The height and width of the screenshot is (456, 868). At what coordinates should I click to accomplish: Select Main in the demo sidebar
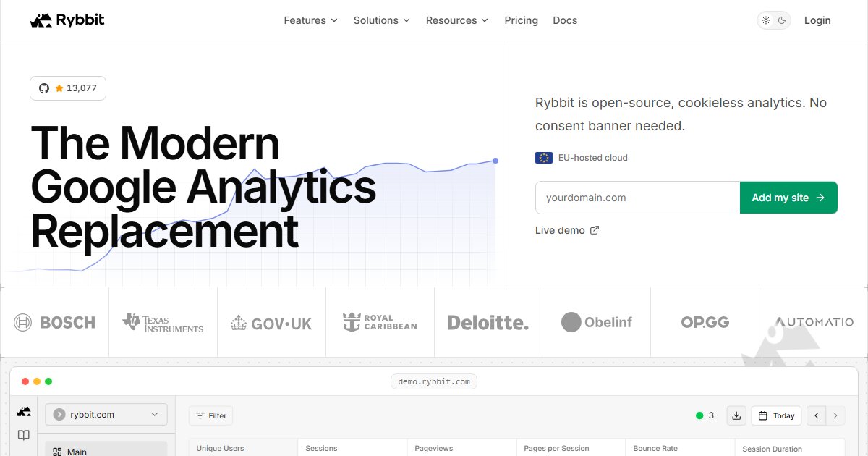[x=106, y=449]
